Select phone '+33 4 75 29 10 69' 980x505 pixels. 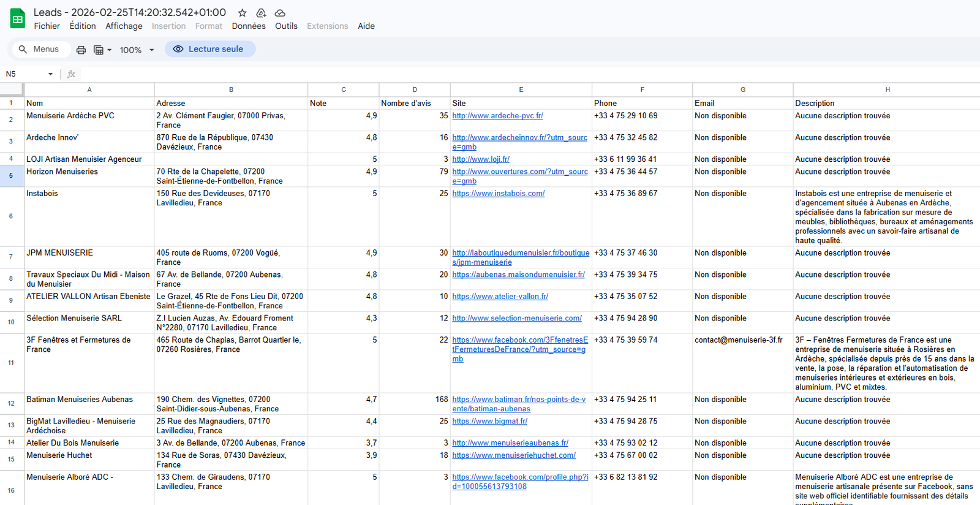(x=642, y=120)
